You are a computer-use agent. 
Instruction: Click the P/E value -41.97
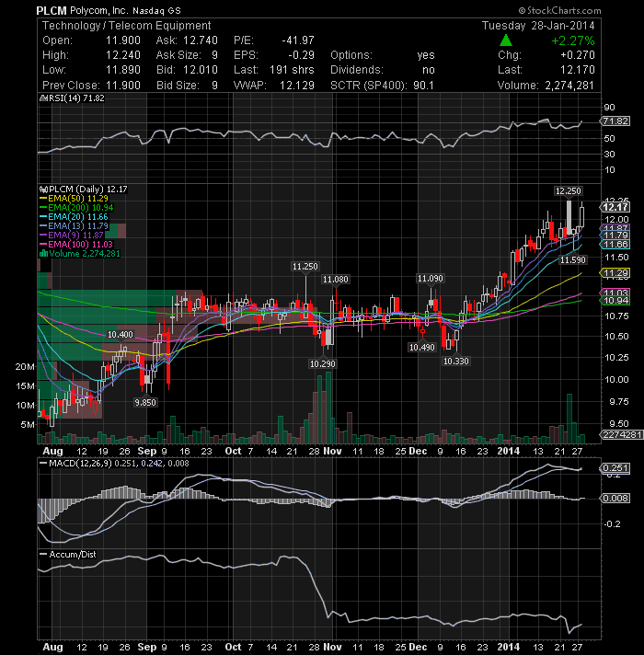298,40
